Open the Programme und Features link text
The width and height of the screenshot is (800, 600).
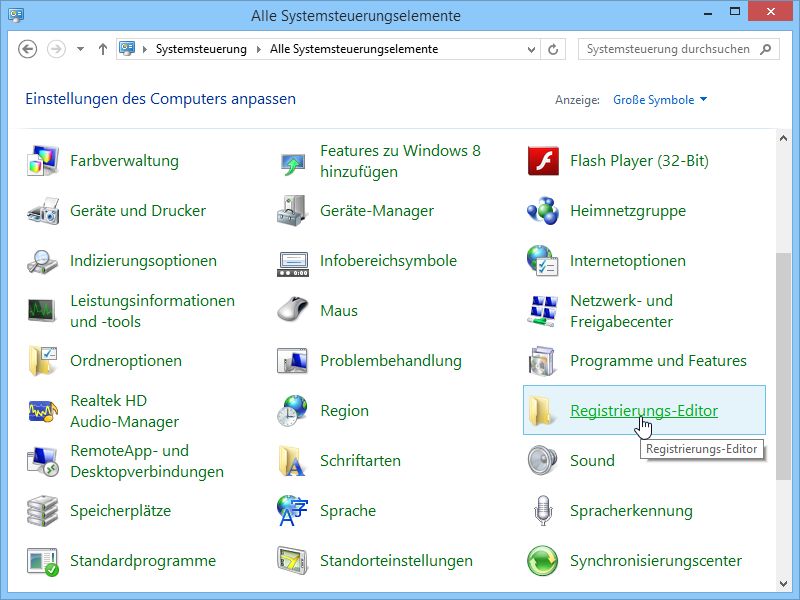658,361
